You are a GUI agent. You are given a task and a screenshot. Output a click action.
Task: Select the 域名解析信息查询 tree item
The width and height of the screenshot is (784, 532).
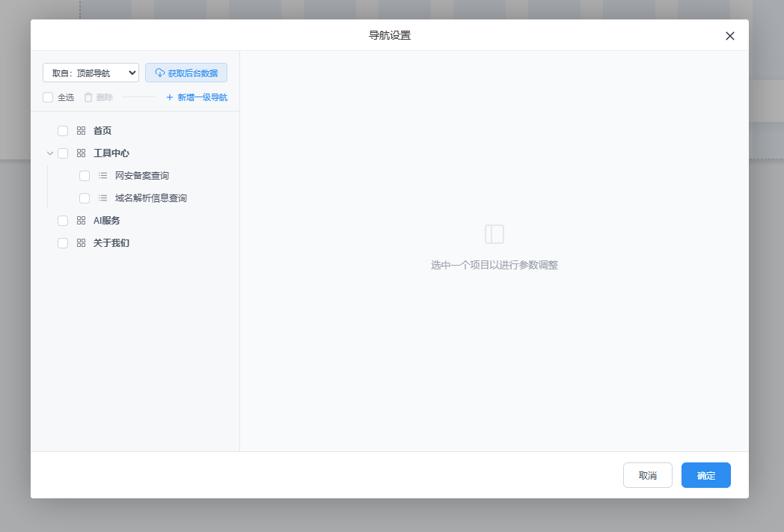(x=150, y=198)
